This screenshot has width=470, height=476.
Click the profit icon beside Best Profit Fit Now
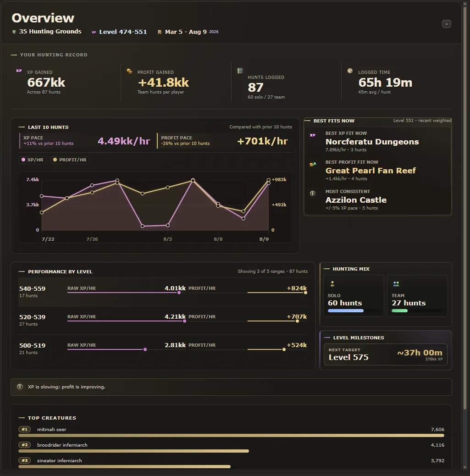click(312, 164)
